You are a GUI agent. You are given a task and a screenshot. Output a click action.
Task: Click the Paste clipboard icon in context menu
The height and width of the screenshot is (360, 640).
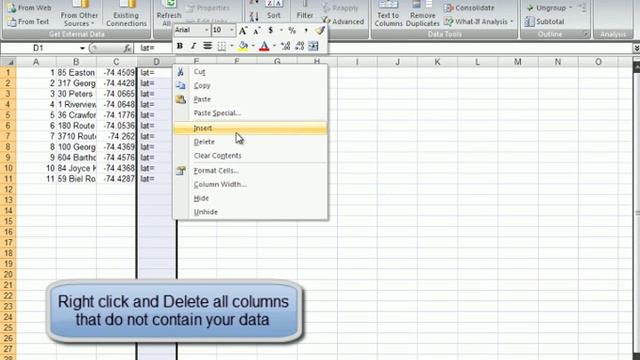tap(180, 99)
